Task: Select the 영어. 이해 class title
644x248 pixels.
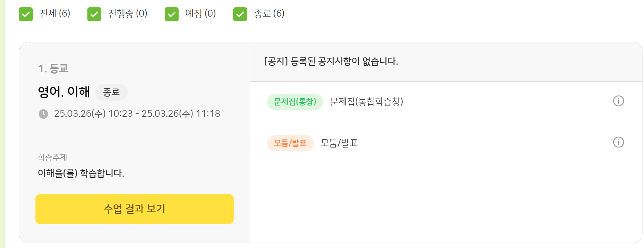Action: click(x=64, y=92)
